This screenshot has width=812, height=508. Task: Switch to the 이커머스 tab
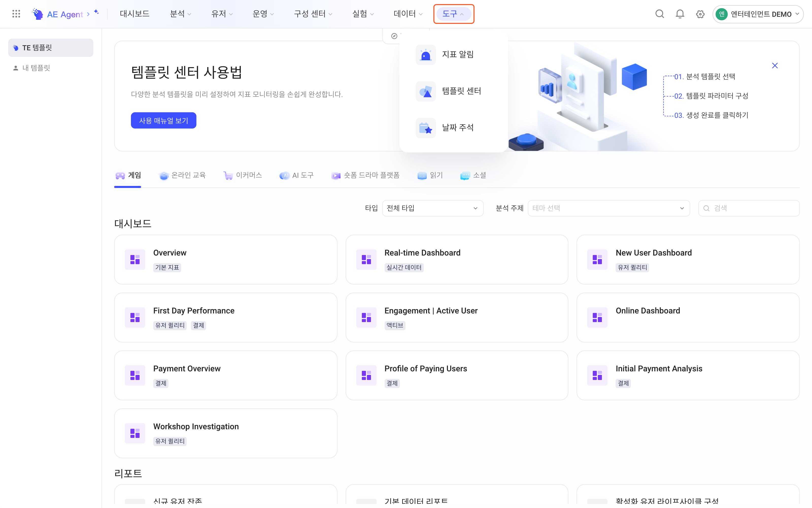(x=243, y=175)
